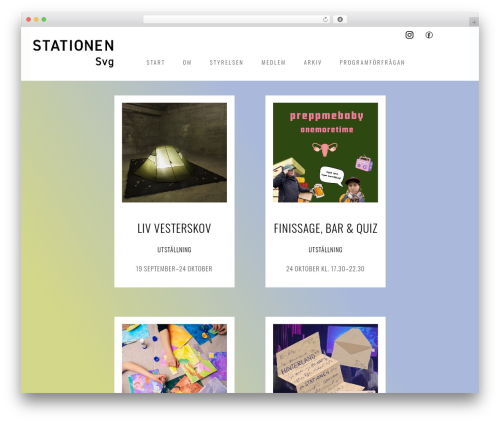The image size is (500, 423).
Task: Open the Instagram icon link
Action: point(409,35)
